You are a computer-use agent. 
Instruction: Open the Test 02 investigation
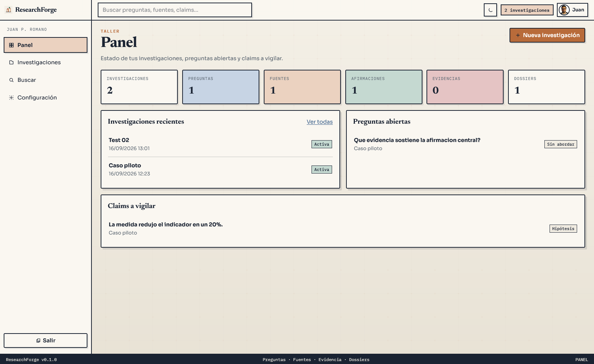tap(220, 144)
